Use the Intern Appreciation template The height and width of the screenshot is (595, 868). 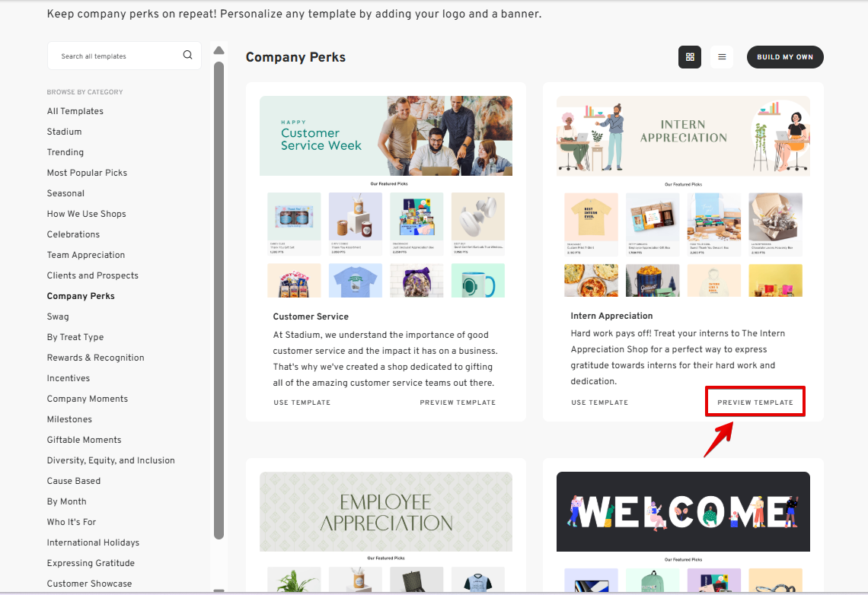click(599, 402)
